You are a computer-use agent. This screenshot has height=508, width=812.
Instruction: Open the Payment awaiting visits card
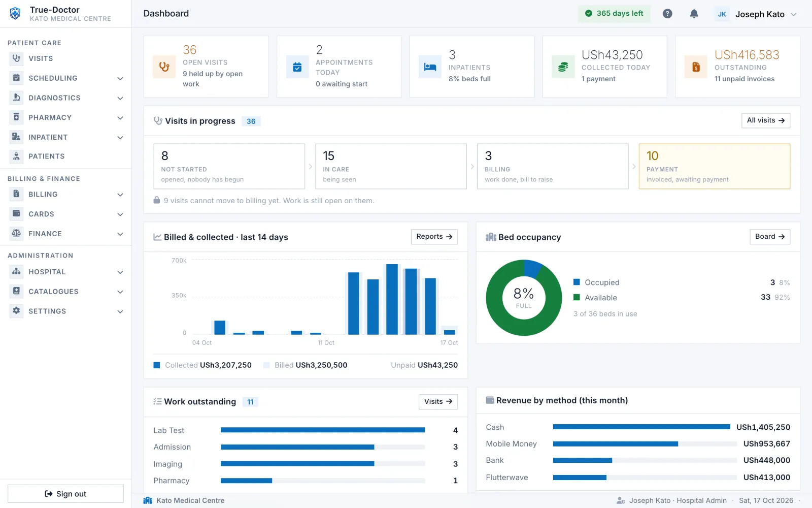point(715,166)
